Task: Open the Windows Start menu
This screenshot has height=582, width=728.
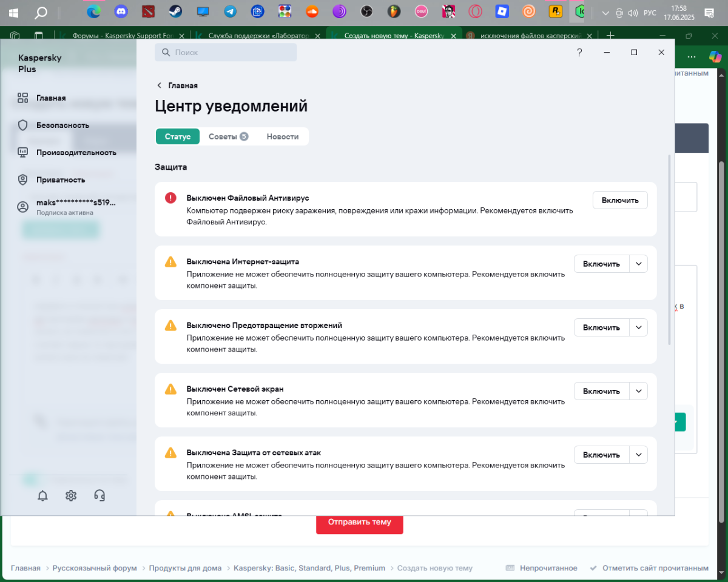Action: click(x=13, y=12)
